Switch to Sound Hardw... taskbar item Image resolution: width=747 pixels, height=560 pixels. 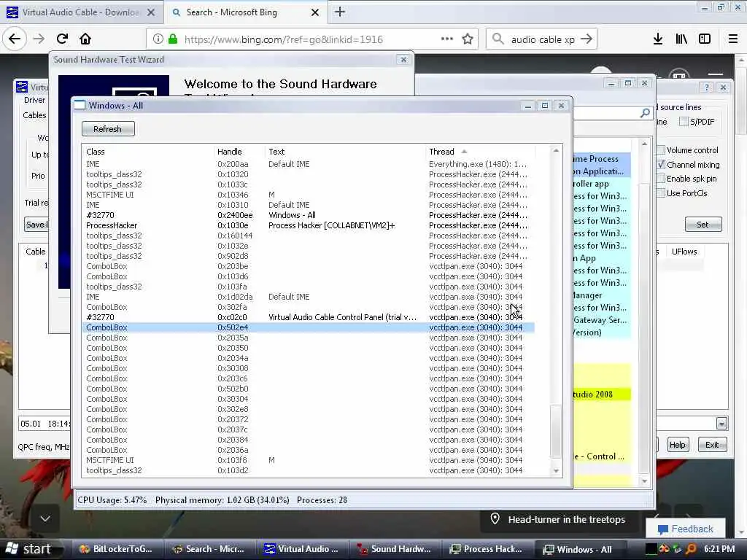tap(395, 549)
